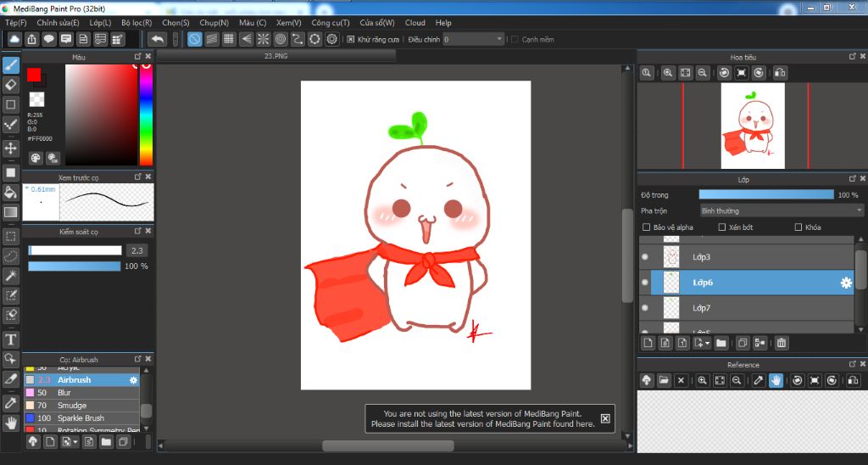Zoom out within the Navigator panel

coord(703,73)
